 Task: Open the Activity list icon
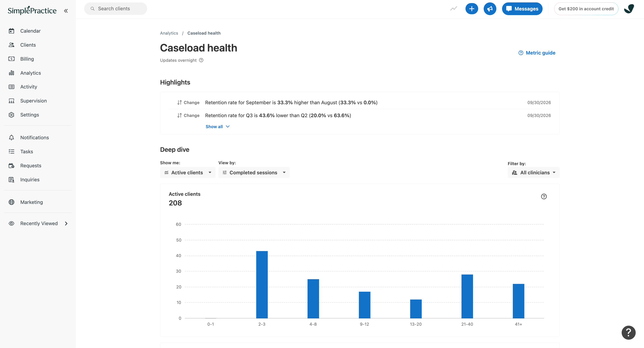11,87
